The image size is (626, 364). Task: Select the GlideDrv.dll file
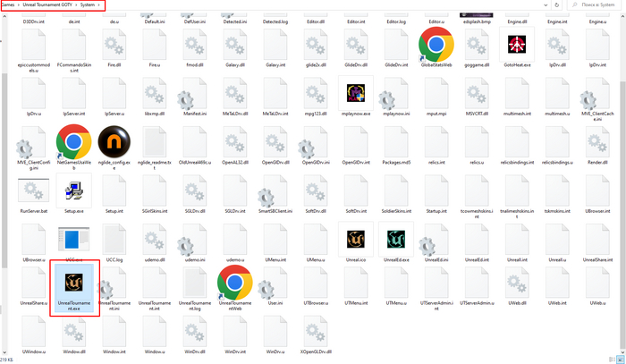click(x=356, y=48)
